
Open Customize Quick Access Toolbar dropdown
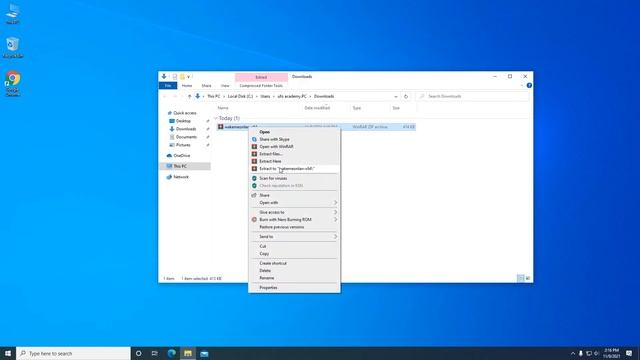[189, 77]
